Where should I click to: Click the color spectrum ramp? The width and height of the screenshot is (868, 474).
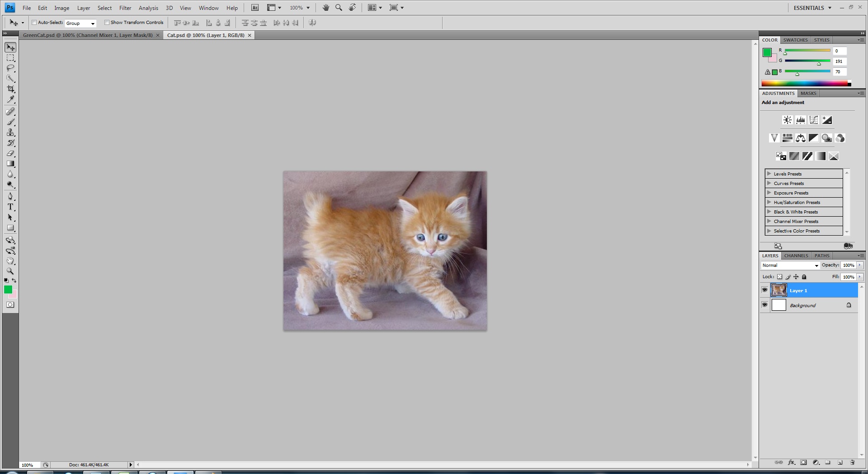[x=806, y=83]
